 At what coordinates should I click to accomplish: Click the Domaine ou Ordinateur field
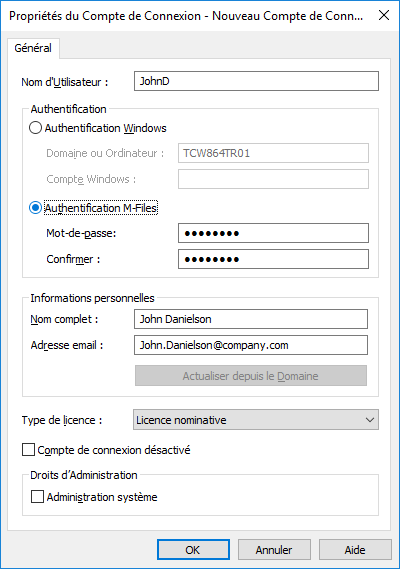pos(273,153)
